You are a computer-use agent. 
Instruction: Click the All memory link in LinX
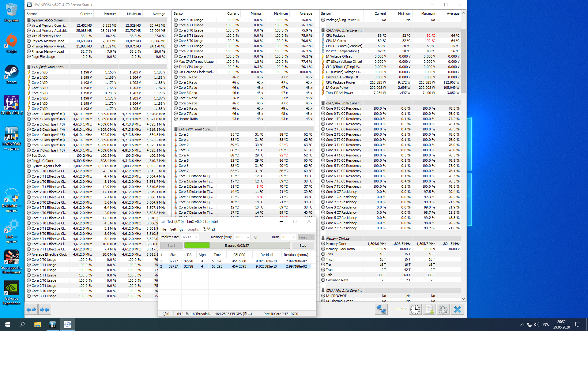(x=255, y=238)
